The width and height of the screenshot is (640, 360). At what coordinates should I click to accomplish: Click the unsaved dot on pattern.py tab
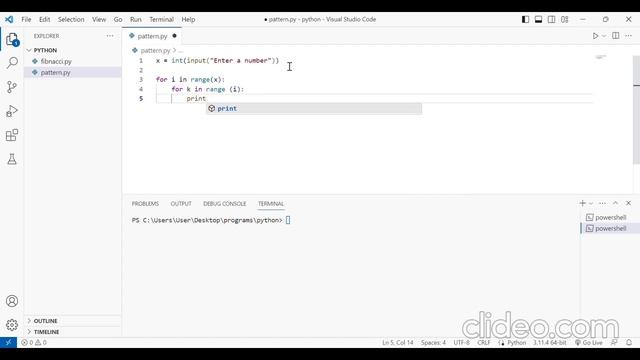pyautogui.click(x=174, y=36)
